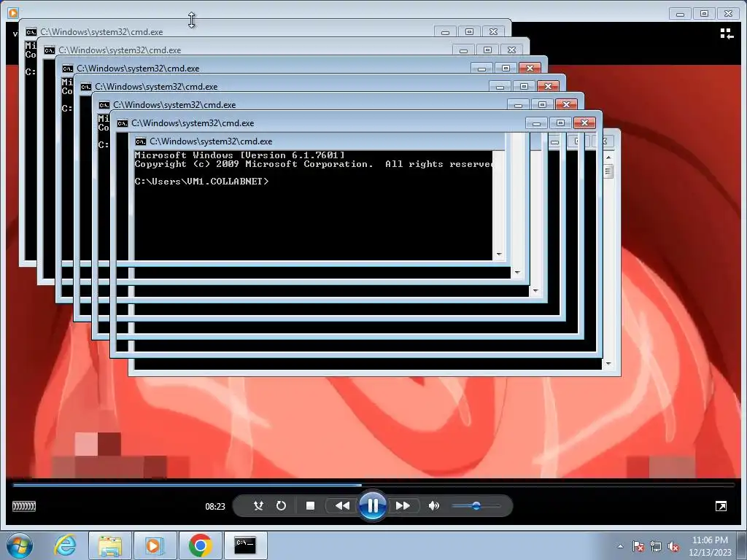Pause the video in Windows Media Player

372,505
